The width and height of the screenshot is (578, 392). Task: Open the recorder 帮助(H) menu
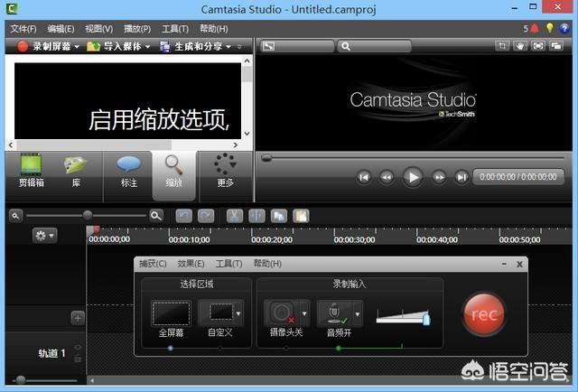(x=267, y=264)
